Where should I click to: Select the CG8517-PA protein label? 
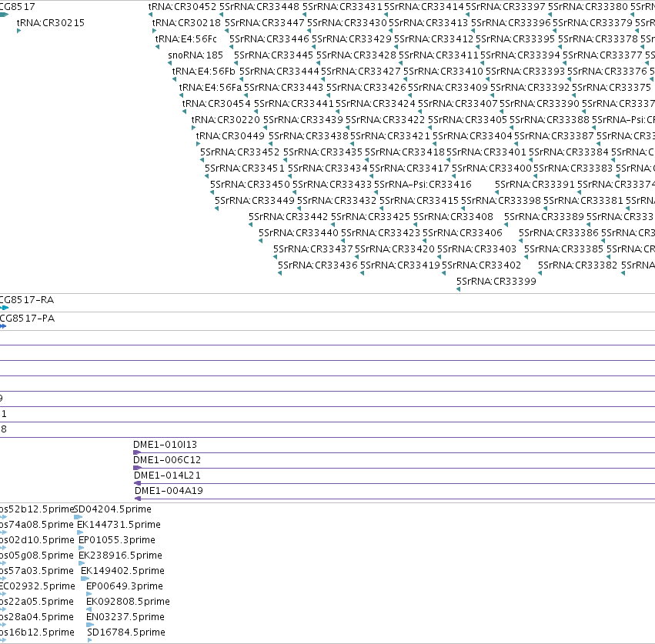coord(27,319)
